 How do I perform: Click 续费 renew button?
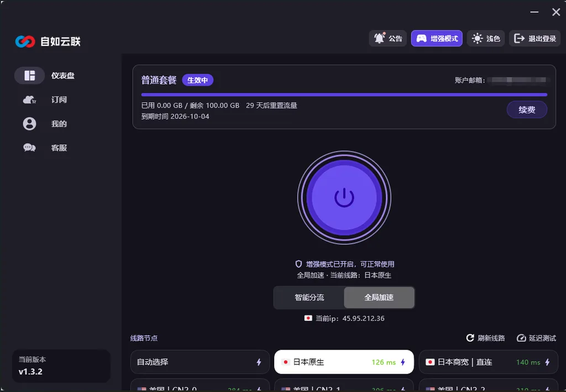click(527, 109)
